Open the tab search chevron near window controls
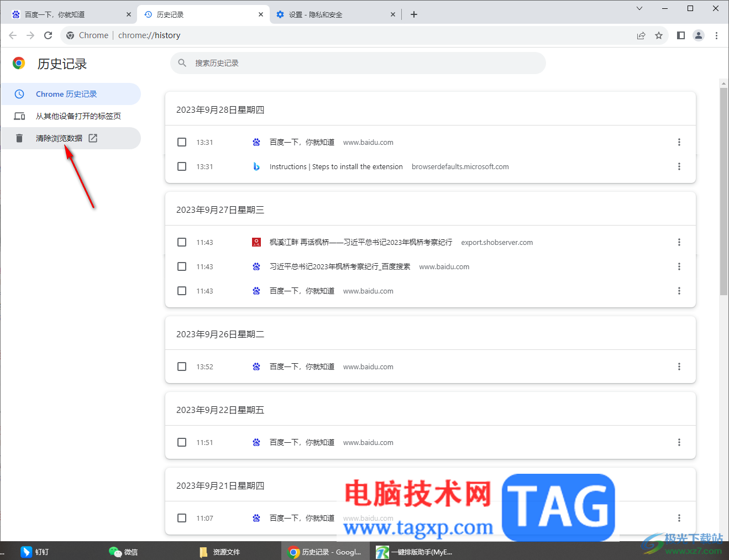 pos(639,8)
